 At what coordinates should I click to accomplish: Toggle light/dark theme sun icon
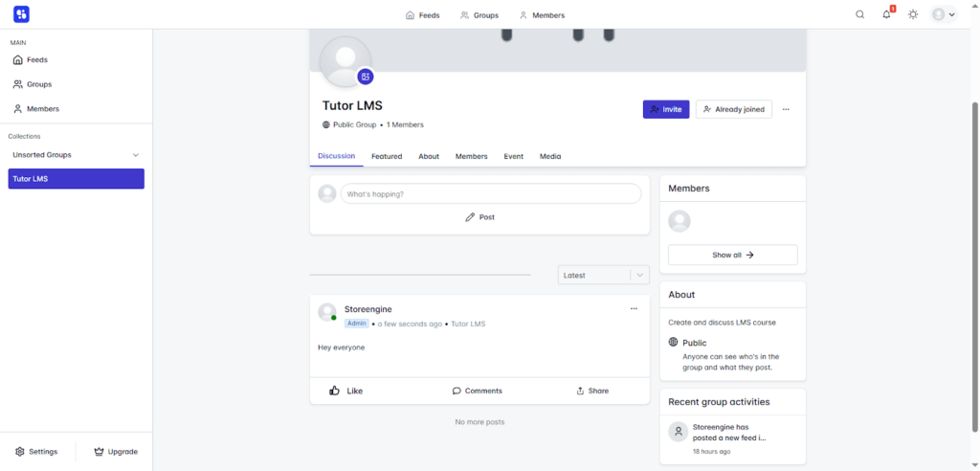[x=913, y=14]
